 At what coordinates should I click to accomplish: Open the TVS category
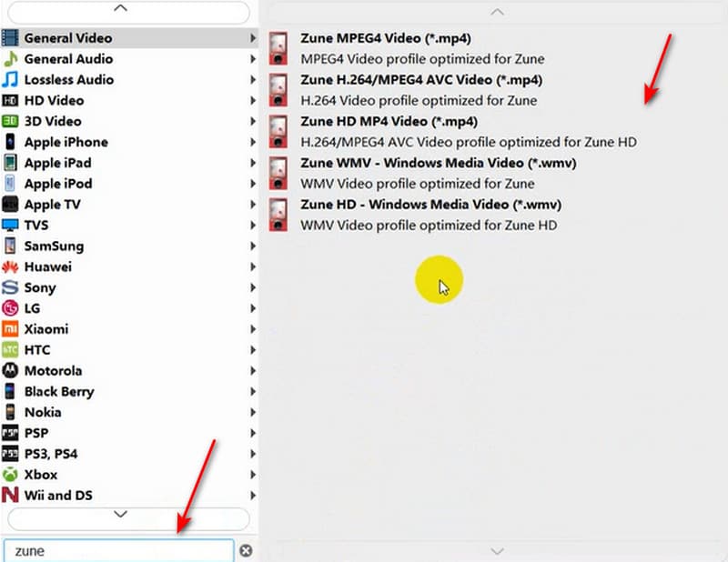(129, 226)
